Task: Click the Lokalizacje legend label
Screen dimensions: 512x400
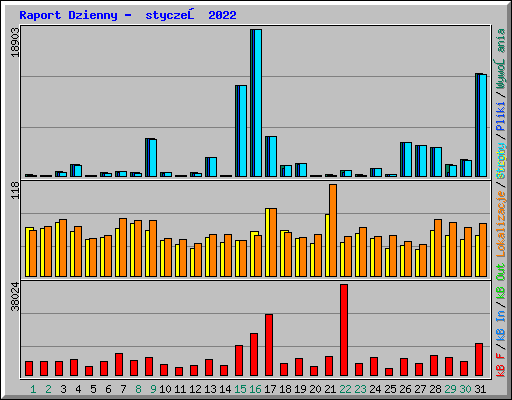Action: click(x=501, y=224)
